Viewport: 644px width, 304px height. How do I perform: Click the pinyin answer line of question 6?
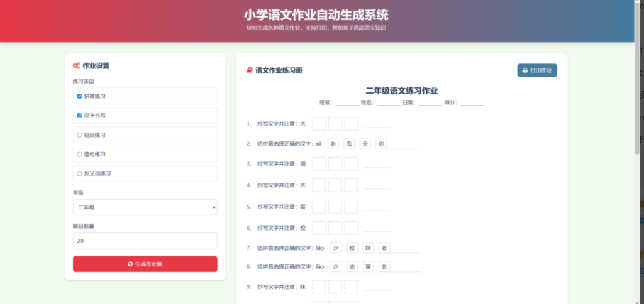point(376,230)
